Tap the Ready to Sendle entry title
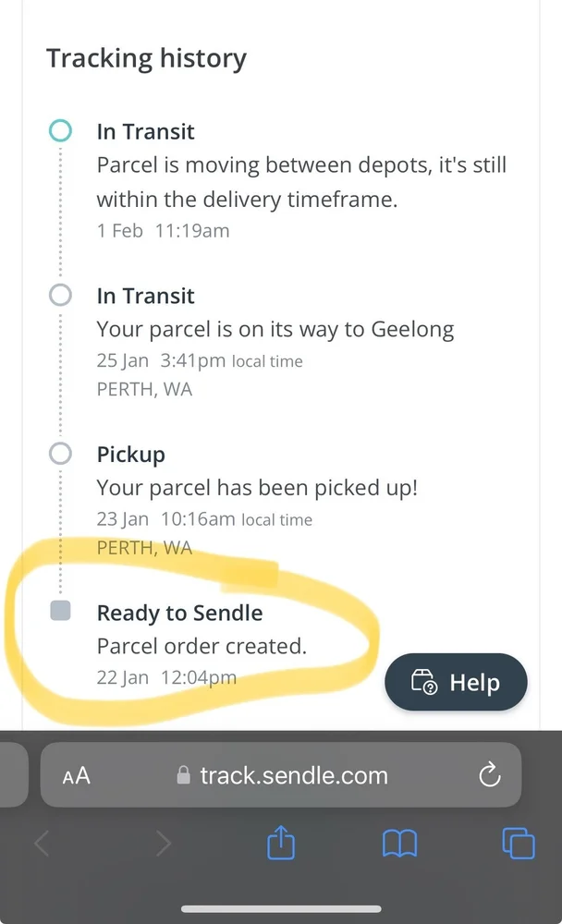The image size is (562, 924). pos(180,613)
